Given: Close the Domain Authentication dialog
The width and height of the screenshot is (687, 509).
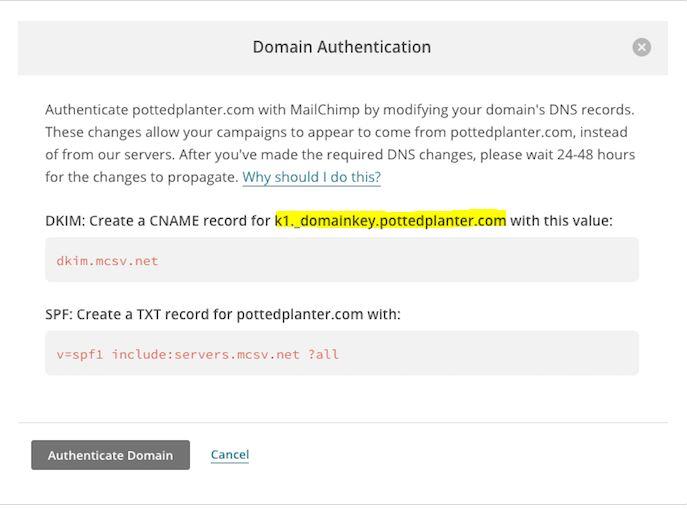Looking at the screenshot, I should coord(641,47).
